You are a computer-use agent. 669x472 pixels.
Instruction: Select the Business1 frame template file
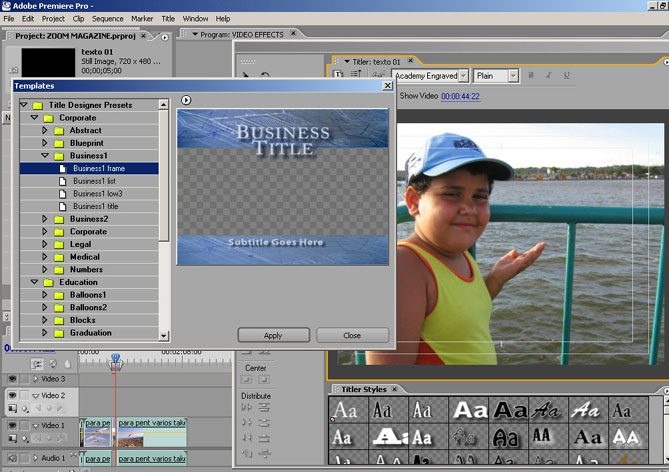click(x=97, y=168)
